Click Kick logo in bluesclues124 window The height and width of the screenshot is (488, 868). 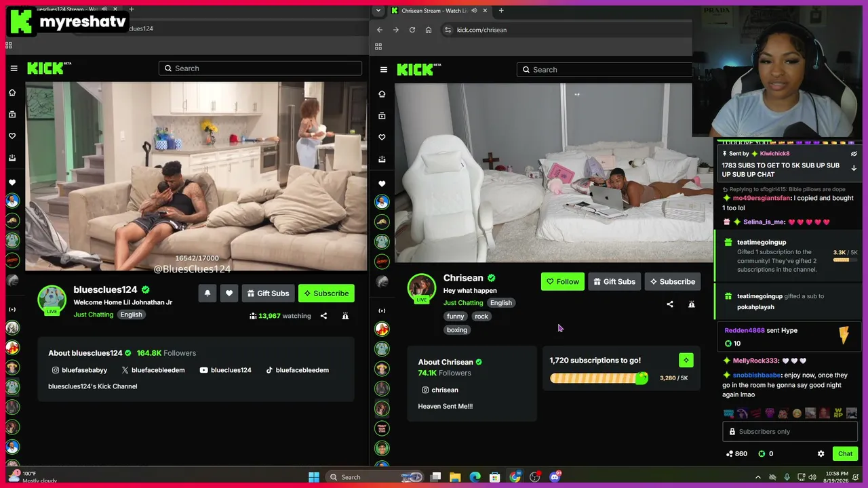pos(49,68)
